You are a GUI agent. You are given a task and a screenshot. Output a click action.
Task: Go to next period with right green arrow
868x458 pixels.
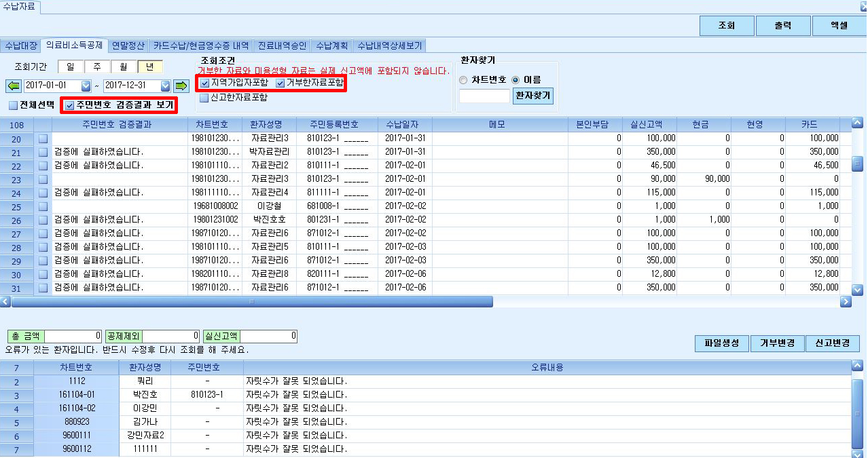(181, 86)
